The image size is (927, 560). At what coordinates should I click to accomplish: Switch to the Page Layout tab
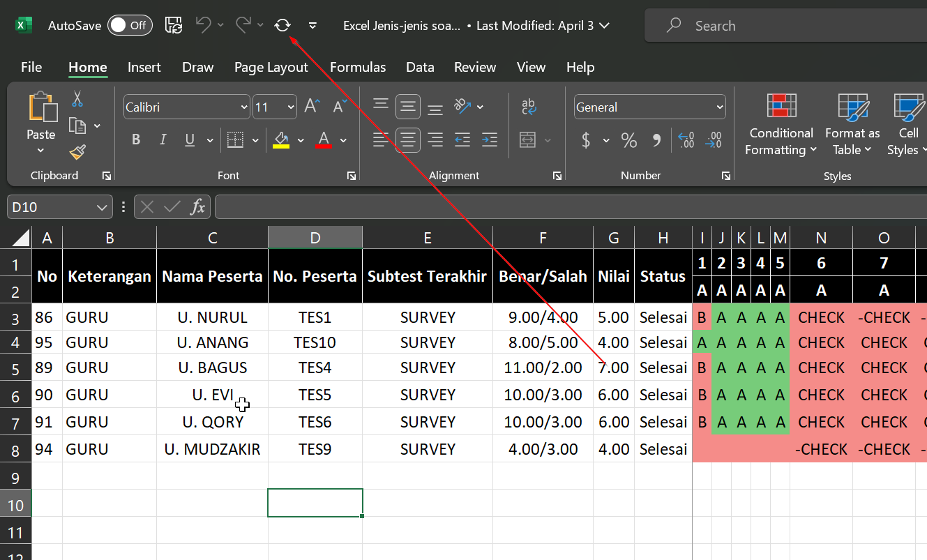(x=271, y=67)
